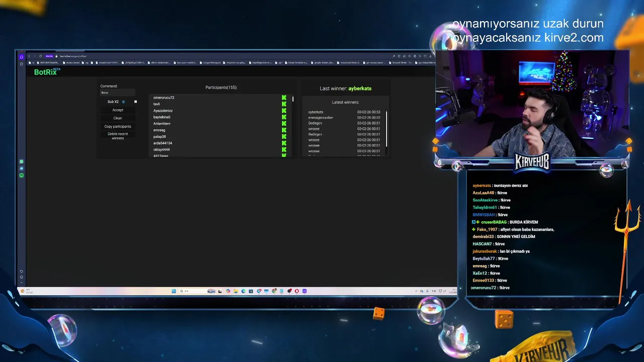644x362 pixels.
Task: Click the Kick icon beside tavli
Action: coord(284,104)
